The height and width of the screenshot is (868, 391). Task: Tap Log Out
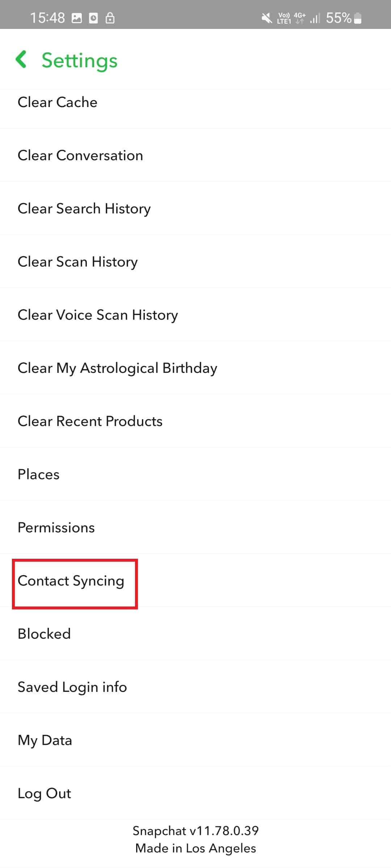[x=44, y=793]
